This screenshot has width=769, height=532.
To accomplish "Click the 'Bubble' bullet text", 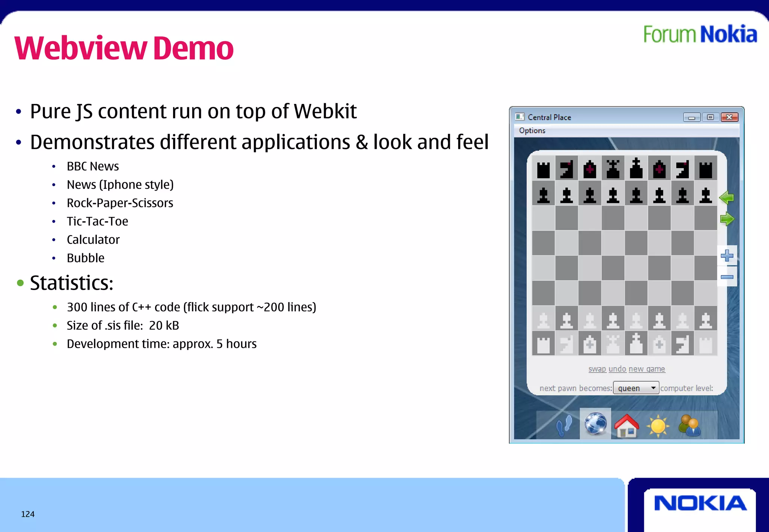I will (x=86, y=258).
